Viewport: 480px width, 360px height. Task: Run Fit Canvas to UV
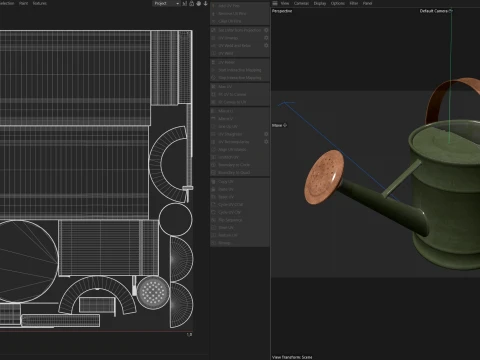tap(240, 102)
